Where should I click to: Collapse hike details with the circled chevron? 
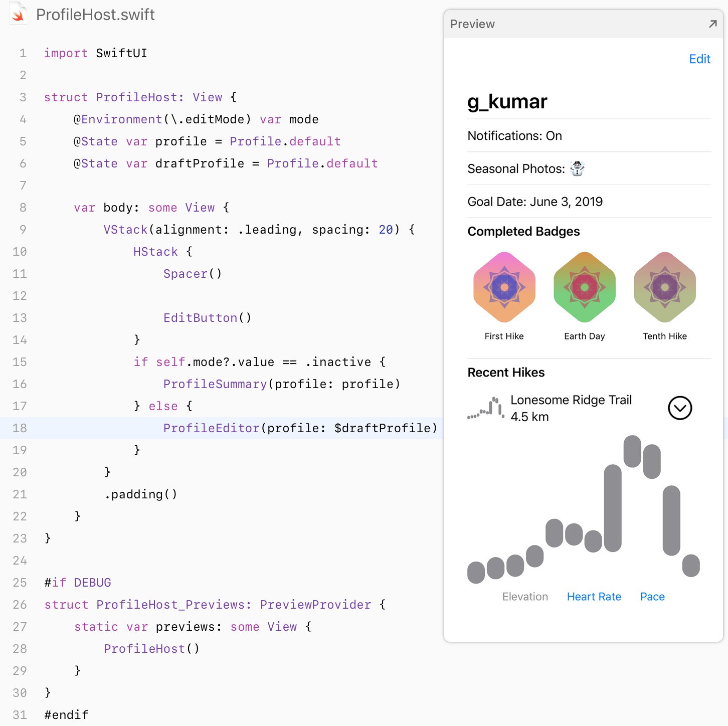coord(679,408)
